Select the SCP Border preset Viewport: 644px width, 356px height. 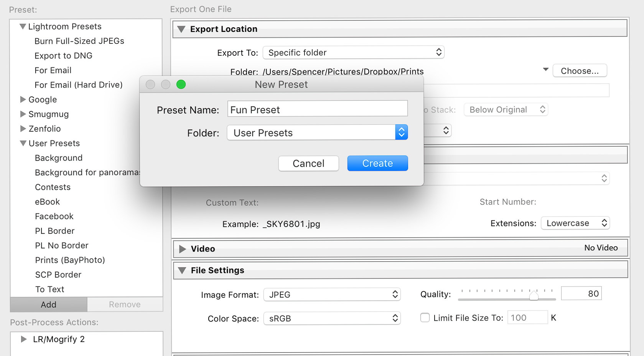[58, 275]
